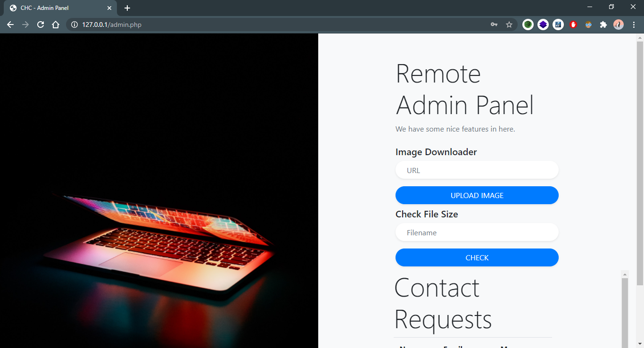Click the URL input field
The image size is (644, 348).
(477, 170)
